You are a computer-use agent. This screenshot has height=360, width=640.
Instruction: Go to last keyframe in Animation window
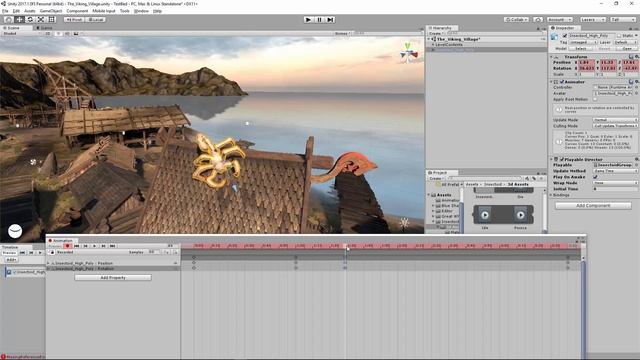pos(112,246)
